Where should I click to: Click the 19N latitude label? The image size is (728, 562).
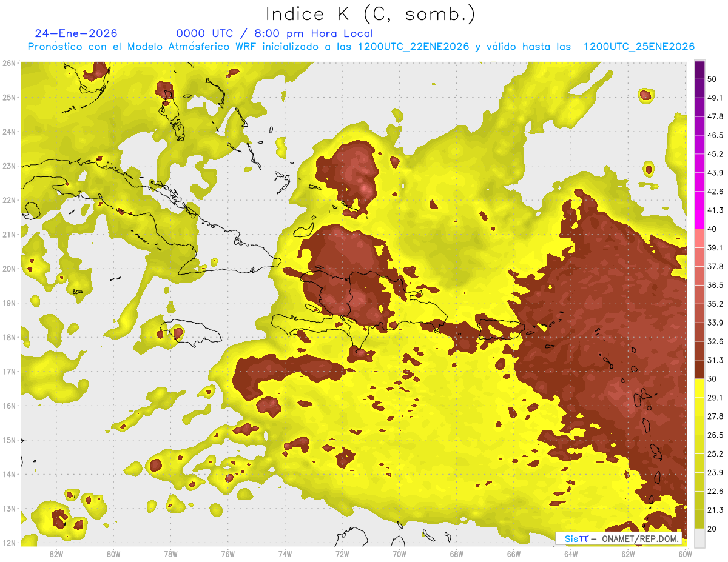pyautogui.click(x=8, y=303)
